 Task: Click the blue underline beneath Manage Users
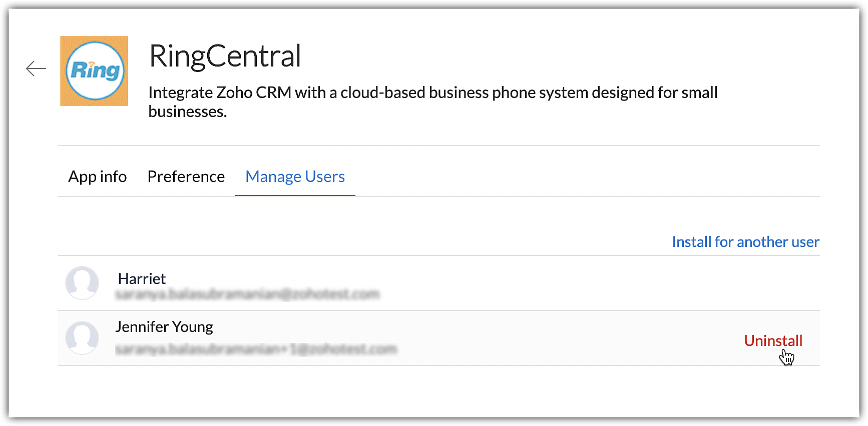pyautogui.click(x=295, y=195)
